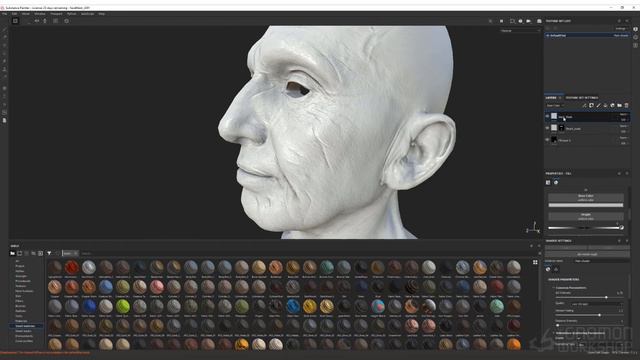
Task: Select the Brushes shelf category
Action: 20,306
